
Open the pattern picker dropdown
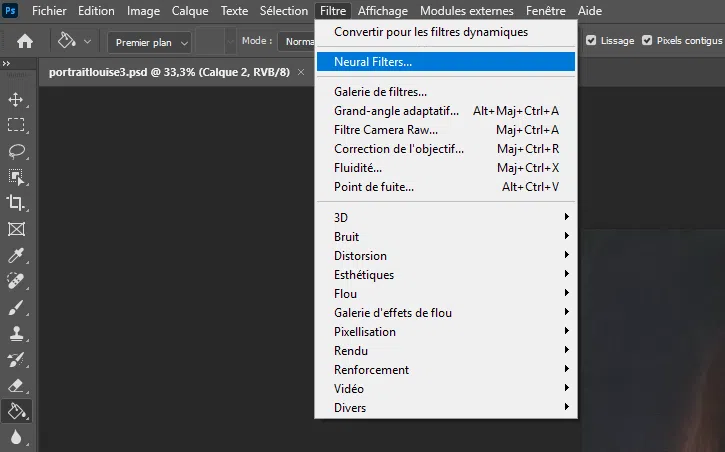click(230, 42)
